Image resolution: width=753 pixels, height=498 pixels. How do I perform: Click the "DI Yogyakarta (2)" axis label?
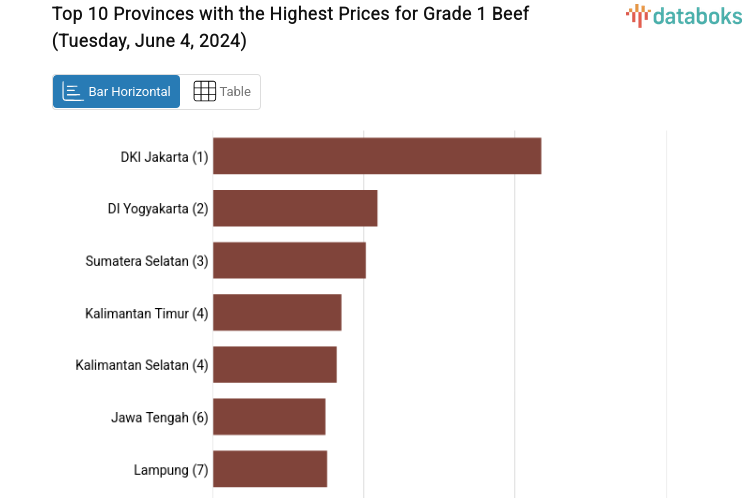tap(158, 209)
